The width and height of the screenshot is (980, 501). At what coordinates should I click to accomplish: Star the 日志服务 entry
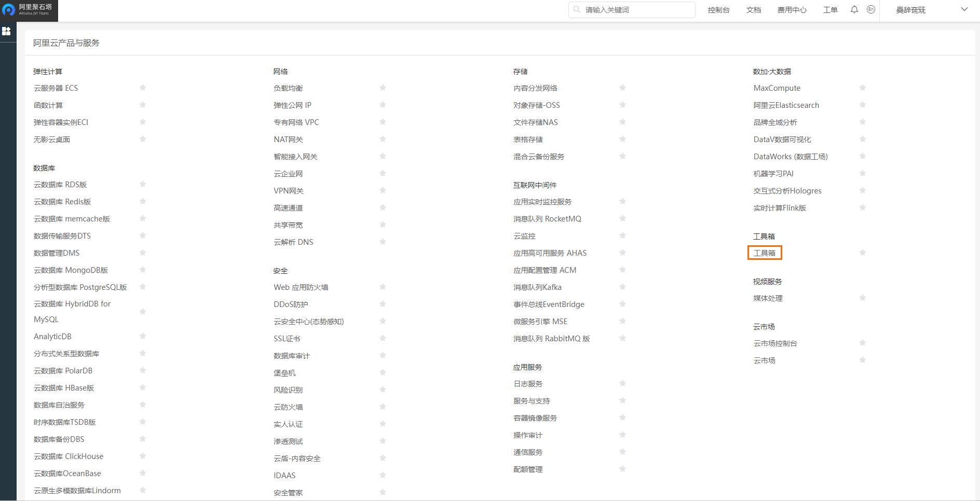pos(622,383)
